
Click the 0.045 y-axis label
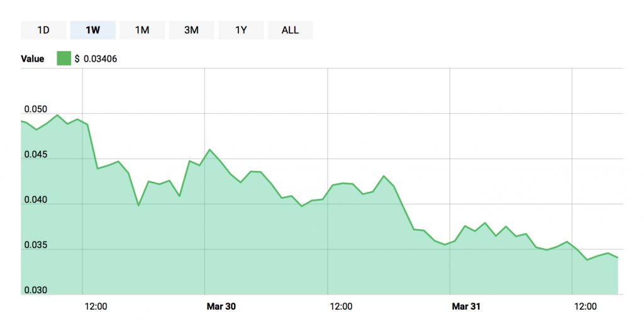tap(35, 155)
